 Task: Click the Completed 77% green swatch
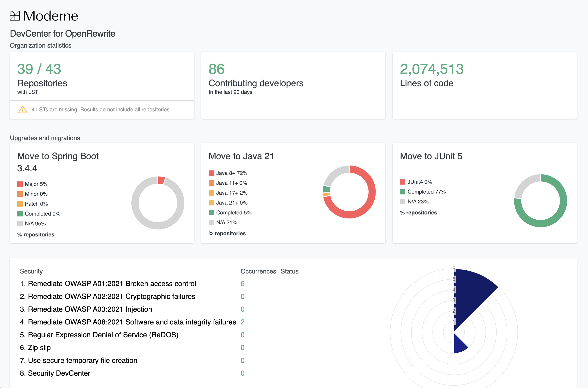tap(403, 192)
